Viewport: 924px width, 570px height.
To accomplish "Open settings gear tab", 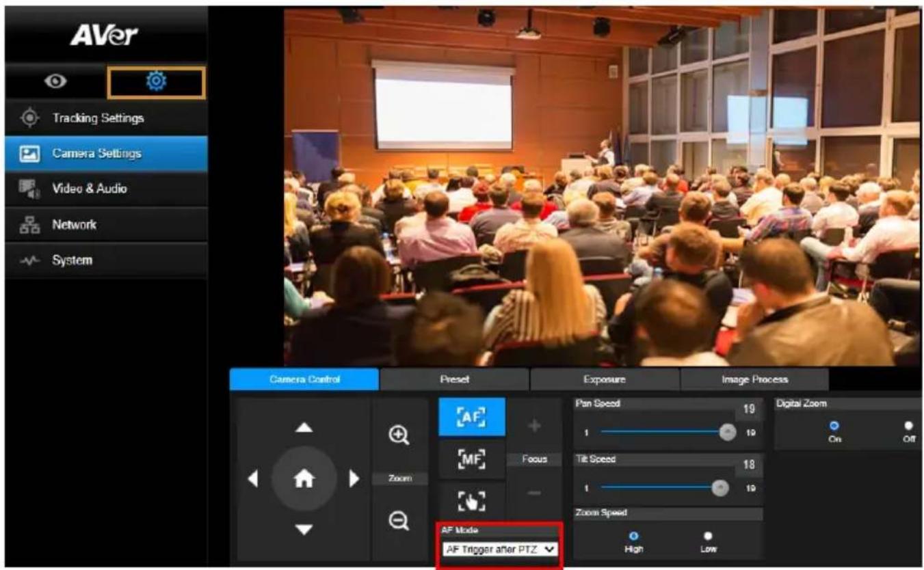I will tap(156, 82).
